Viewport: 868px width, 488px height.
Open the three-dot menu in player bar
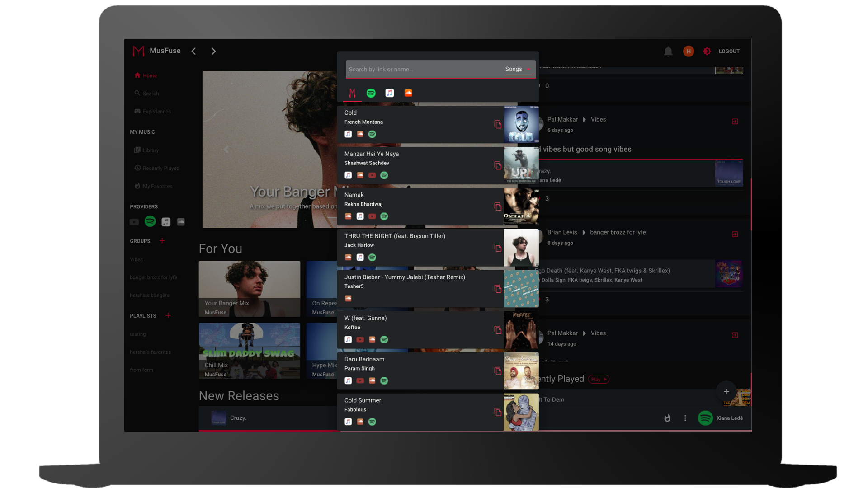click(685, 418)
